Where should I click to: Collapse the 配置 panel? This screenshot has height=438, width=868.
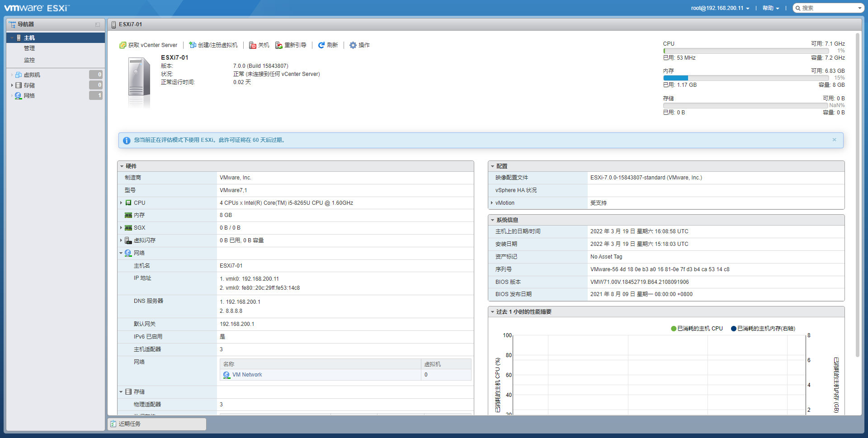492,166
